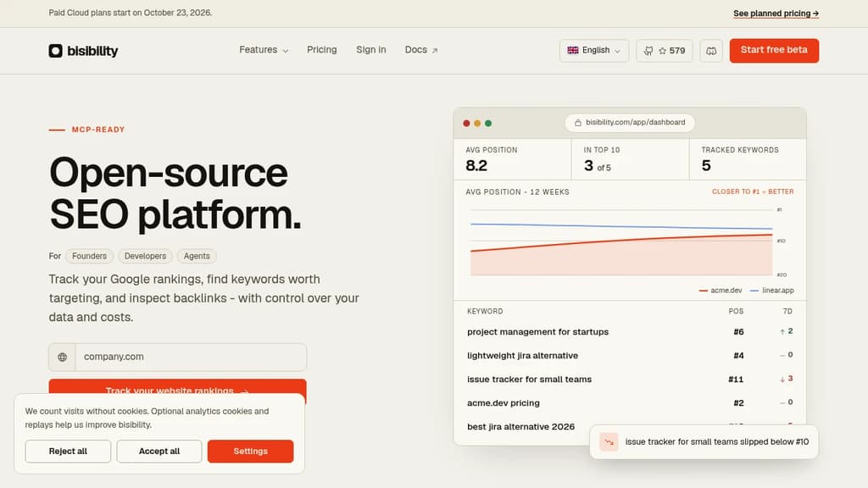
Task: Click the down arrow on issue tracker row
Action: tap(782, 379)
